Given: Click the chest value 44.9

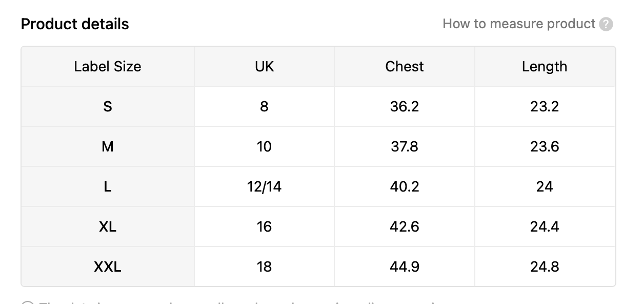Looking at the screenshot, I should tap(405, 267).
